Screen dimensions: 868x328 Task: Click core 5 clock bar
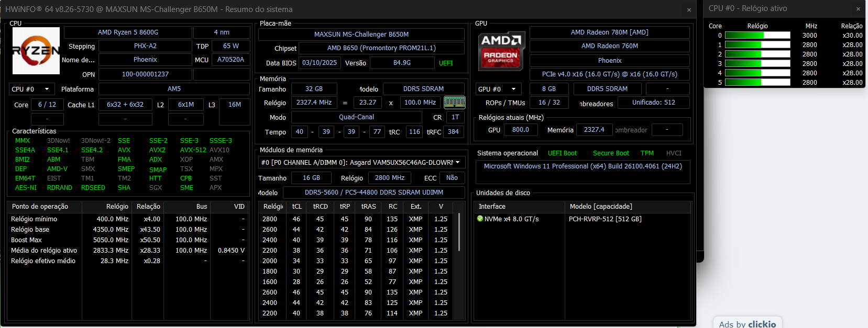pos(757,83)
